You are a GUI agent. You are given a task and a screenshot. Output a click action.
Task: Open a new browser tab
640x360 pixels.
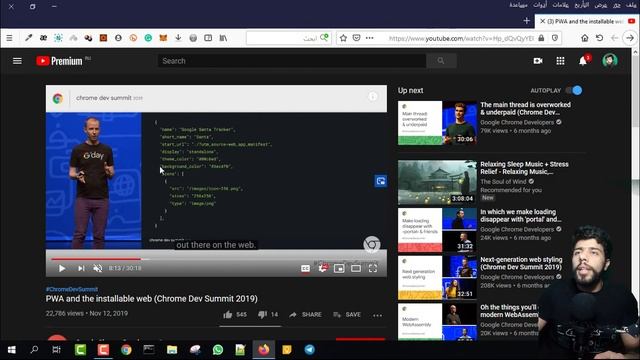coord(527,21)
